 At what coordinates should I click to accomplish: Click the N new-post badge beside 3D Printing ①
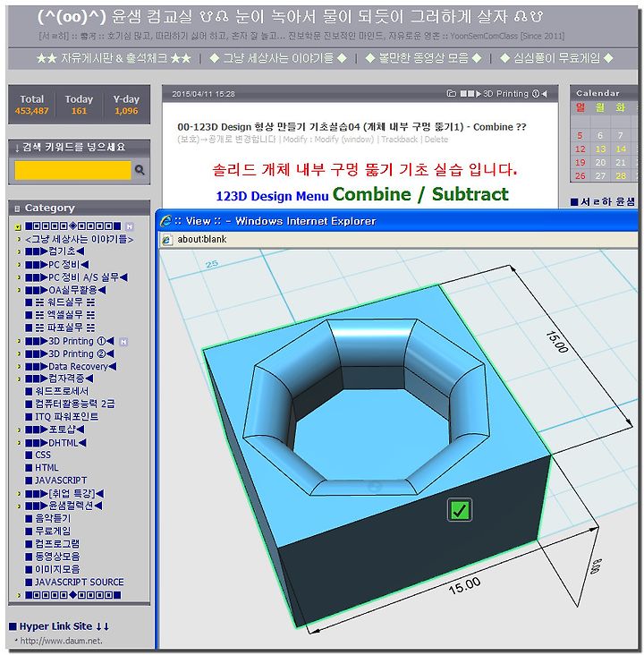pyautogui.click(x=123, y=342)
